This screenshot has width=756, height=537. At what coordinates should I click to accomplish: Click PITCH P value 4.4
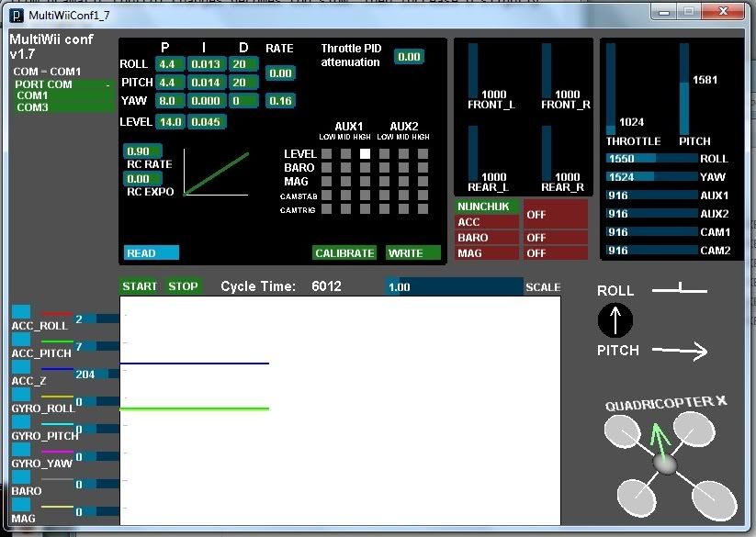170,83
